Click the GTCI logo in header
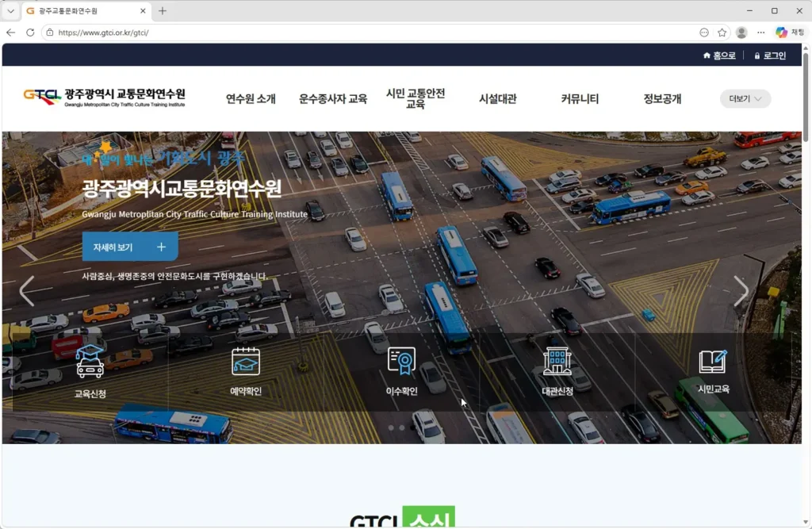The height and width of the screenshot is (529, 812). [x=104, y=98]
